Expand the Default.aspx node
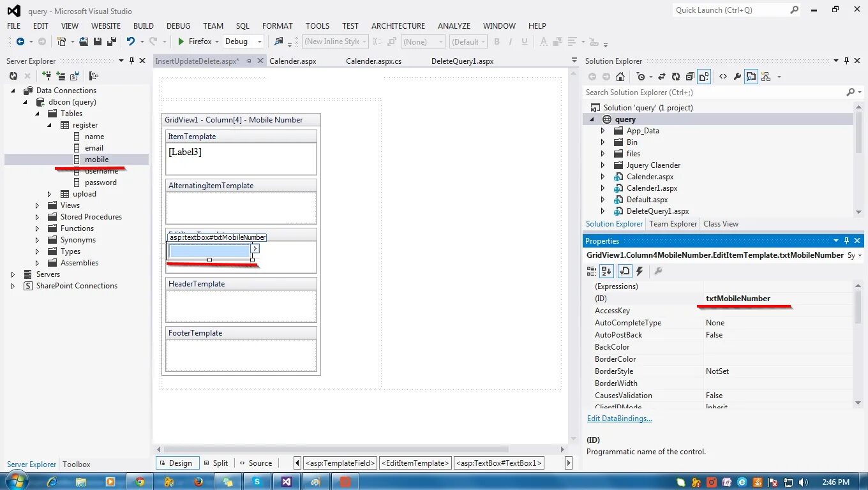Viewport: 868px width, 490px height. point(602,200)
